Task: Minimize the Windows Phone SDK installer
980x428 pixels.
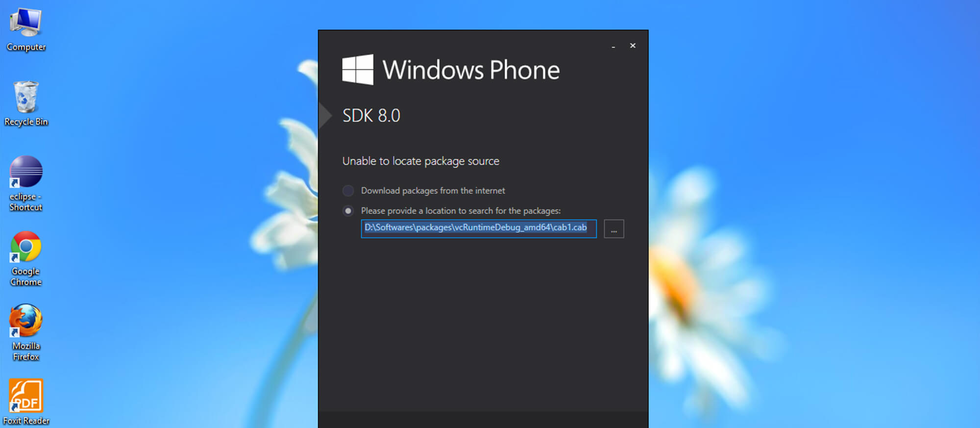Action: pos(613,46)
